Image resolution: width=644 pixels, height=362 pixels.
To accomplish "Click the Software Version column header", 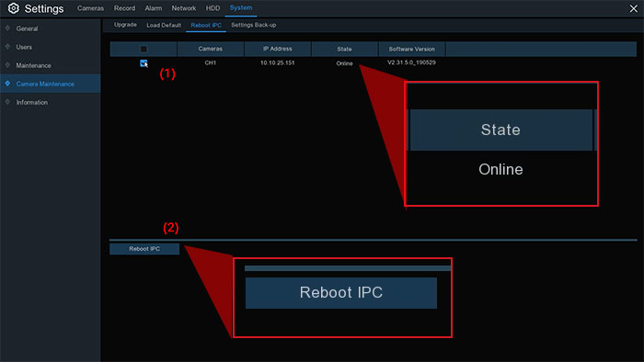I will 411,49.
